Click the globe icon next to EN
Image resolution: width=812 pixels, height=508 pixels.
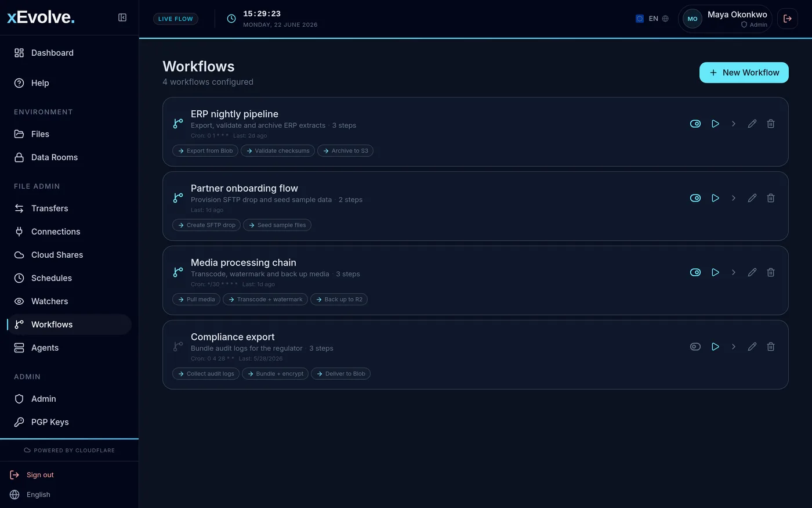[665, 19]
